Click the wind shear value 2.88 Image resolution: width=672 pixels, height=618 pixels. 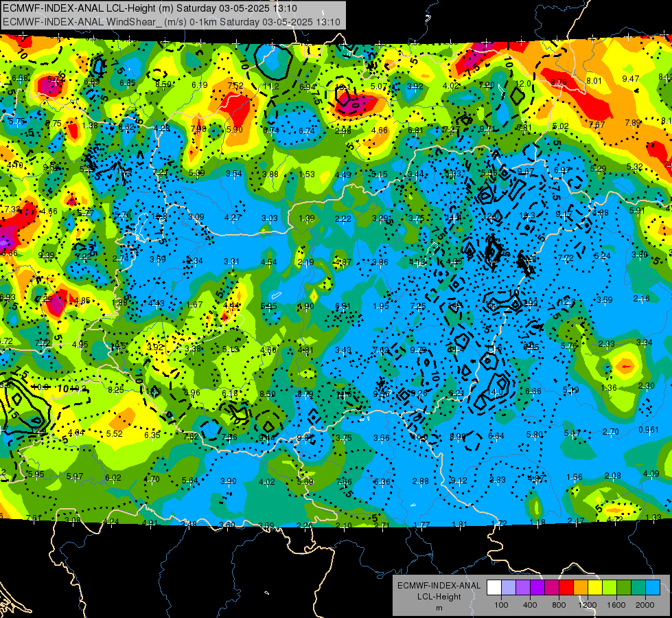click(x=420, y=481)
